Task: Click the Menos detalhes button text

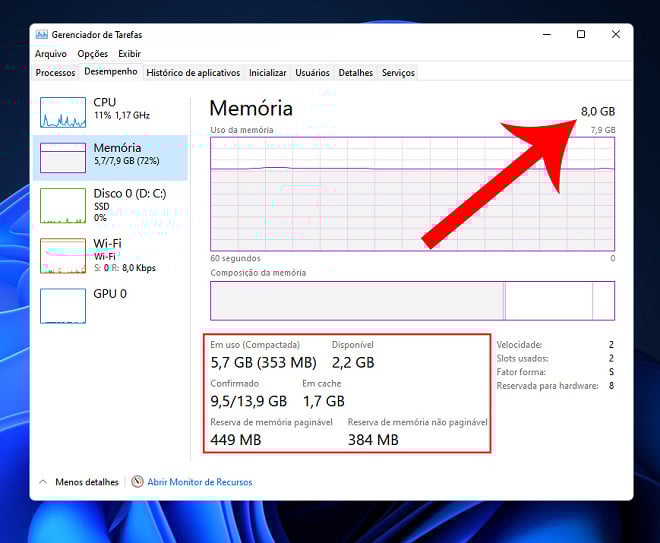Action: point(87,482)
